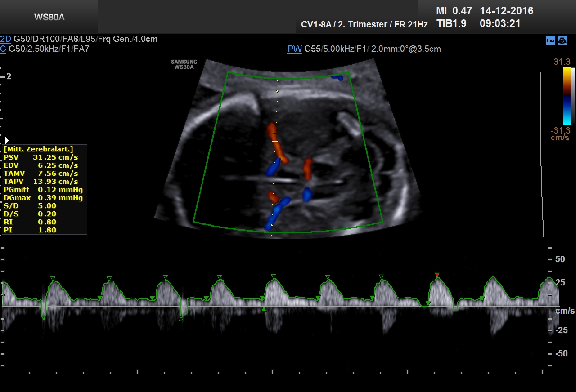This screenshot has width=576, height=392.
Task: Select the PSV 31.25 cm/s row
Action: point(41,157)
